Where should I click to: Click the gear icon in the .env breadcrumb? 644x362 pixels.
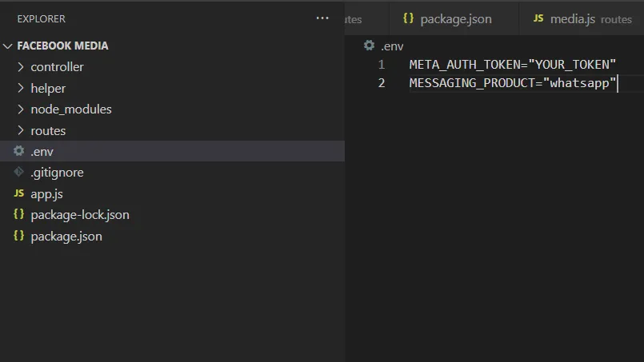point(369,46)
